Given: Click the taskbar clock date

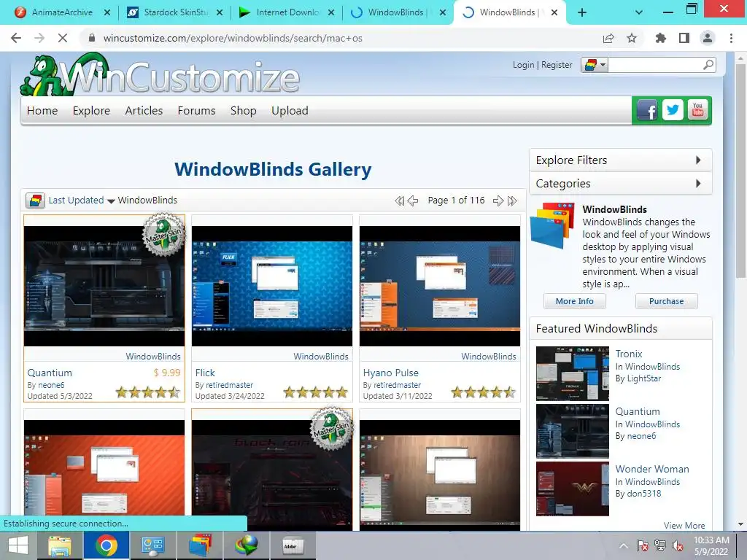Looking at the screenshot, I should (711, 545).
